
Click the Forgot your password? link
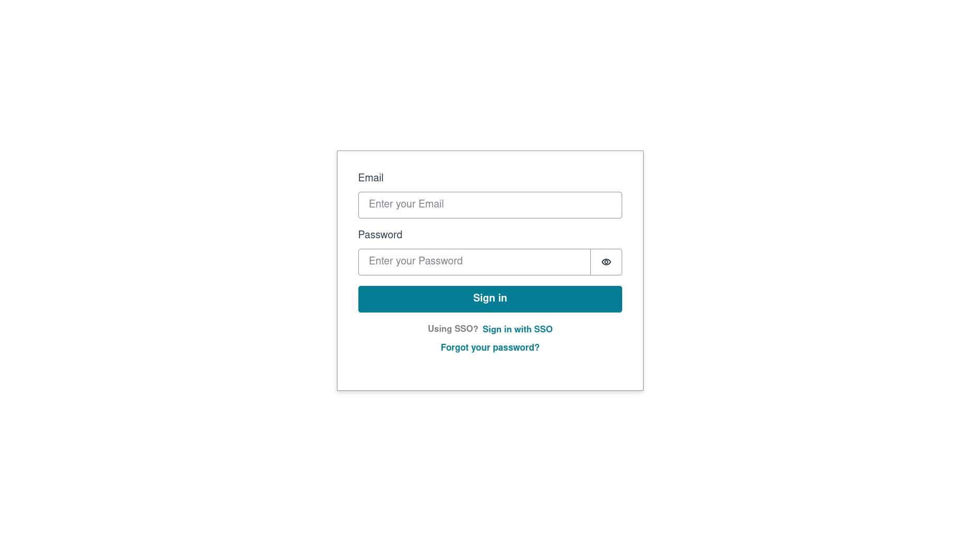click(x=489, y=348)
